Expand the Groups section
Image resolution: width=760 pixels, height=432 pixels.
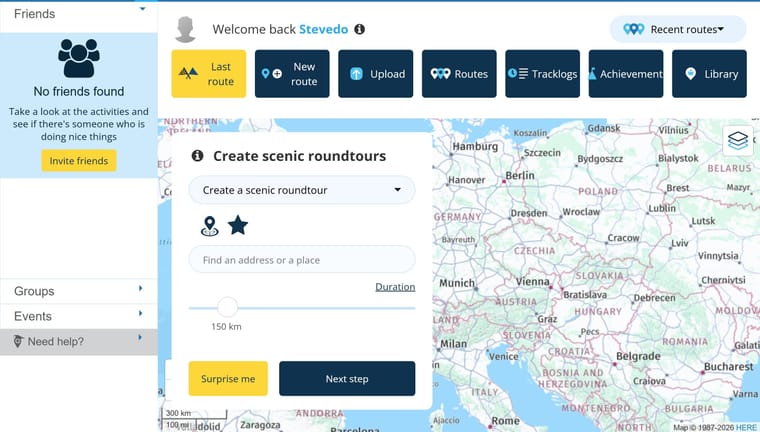click(x=79, y=291)
